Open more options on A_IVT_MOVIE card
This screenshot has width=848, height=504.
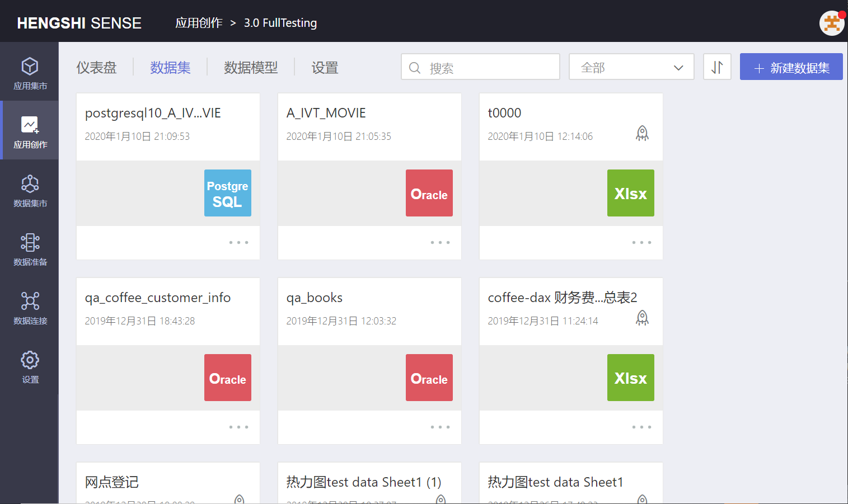point(440,243)
